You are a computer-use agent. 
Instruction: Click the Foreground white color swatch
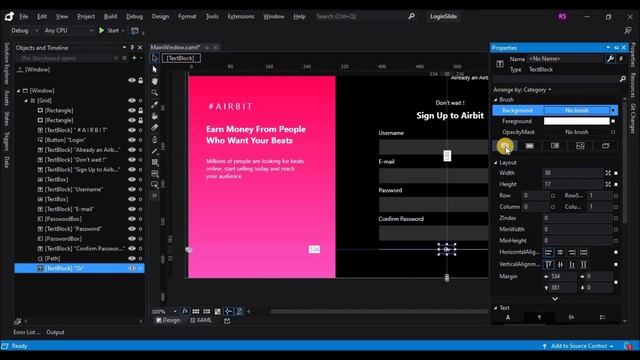[x=576, y=121]
